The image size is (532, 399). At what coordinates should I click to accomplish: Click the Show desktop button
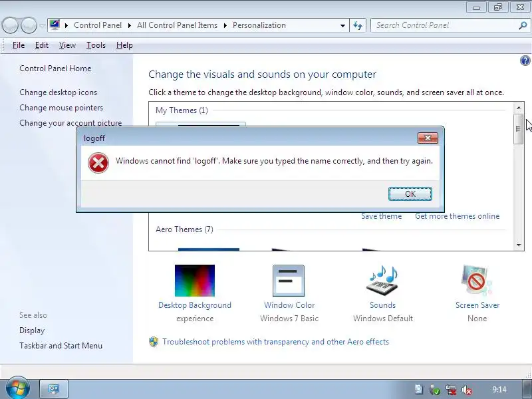pyautogui.click(x=527, y=389)
